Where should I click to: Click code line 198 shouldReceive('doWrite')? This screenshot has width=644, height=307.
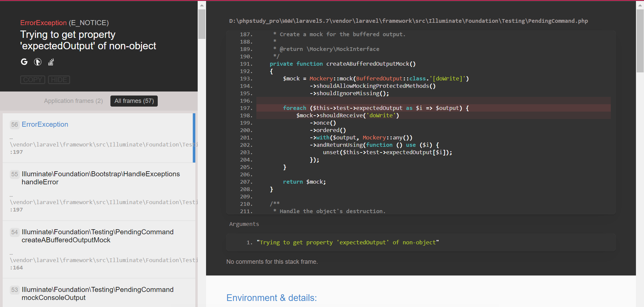coord(434,115)
